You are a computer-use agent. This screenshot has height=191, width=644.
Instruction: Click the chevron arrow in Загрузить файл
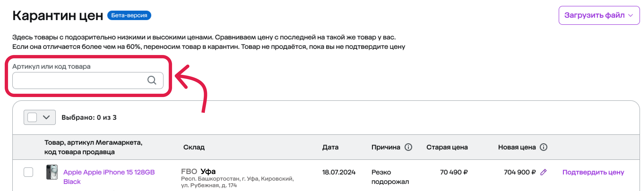[631, 16]
